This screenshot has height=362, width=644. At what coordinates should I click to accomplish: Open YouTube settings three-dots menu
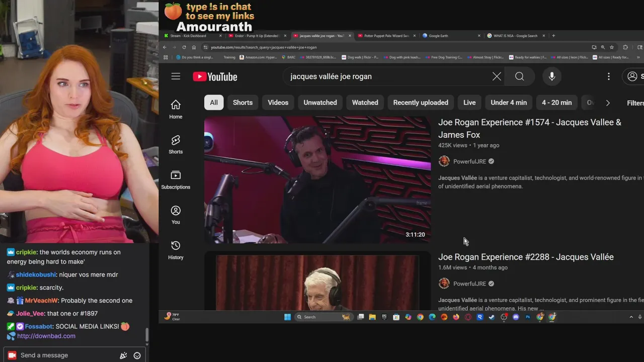pos(609,76)
